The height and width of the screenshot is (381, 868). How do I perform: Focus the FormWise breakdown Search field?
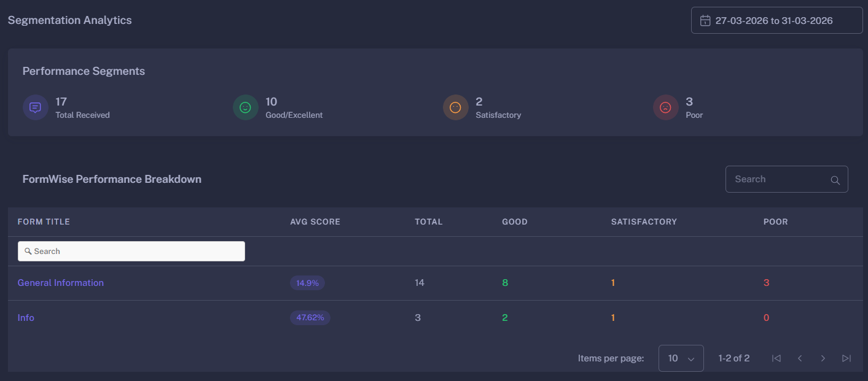pos(787,179)
